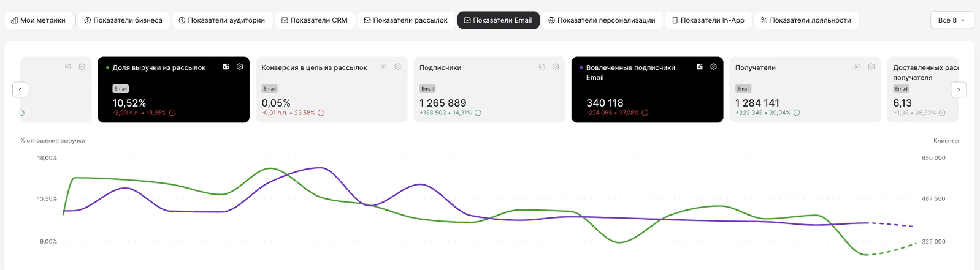This screenshot has height=270, width=980.
Task: Switch to Показатели лояльности tab
Action: (806, 20)
